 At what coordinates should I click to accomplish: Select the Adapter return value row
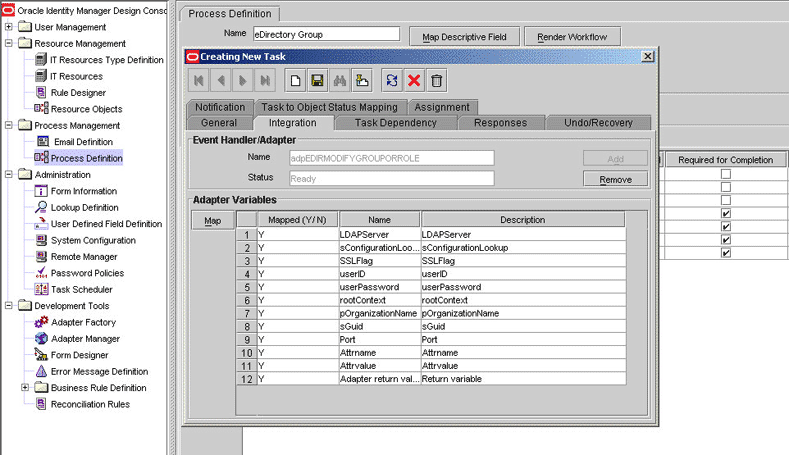[431, 378]
